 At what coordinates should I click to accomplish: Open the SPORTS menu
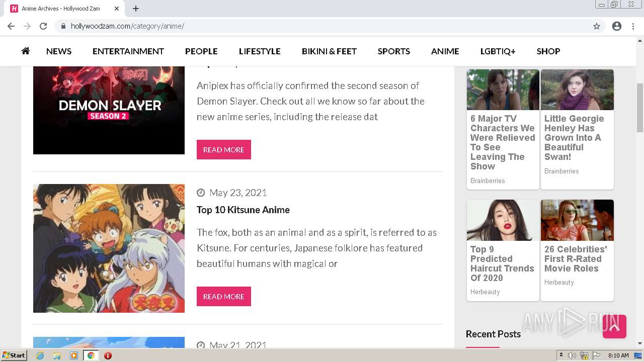tap(394, 51)
